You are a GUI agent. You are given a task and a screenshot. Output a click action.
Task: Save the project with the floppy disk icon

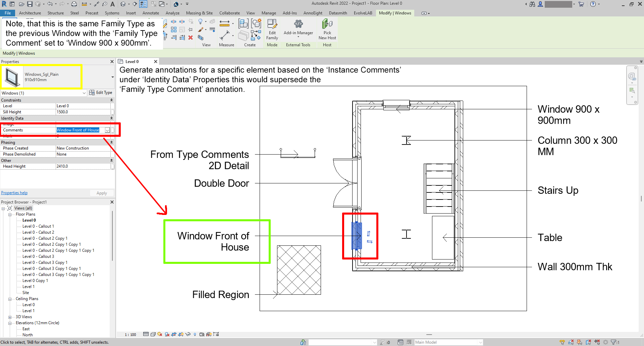30,4
